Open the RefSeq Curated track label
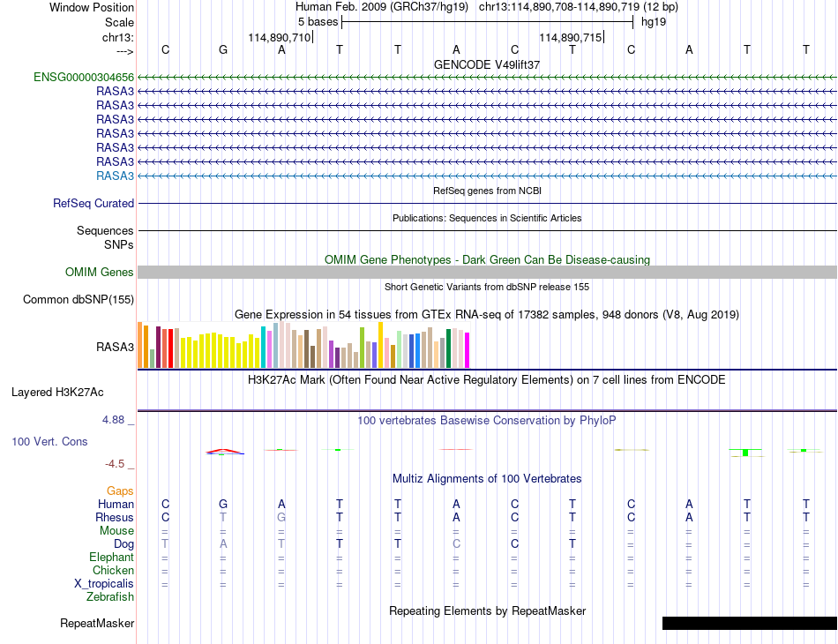 click(94, 203)
